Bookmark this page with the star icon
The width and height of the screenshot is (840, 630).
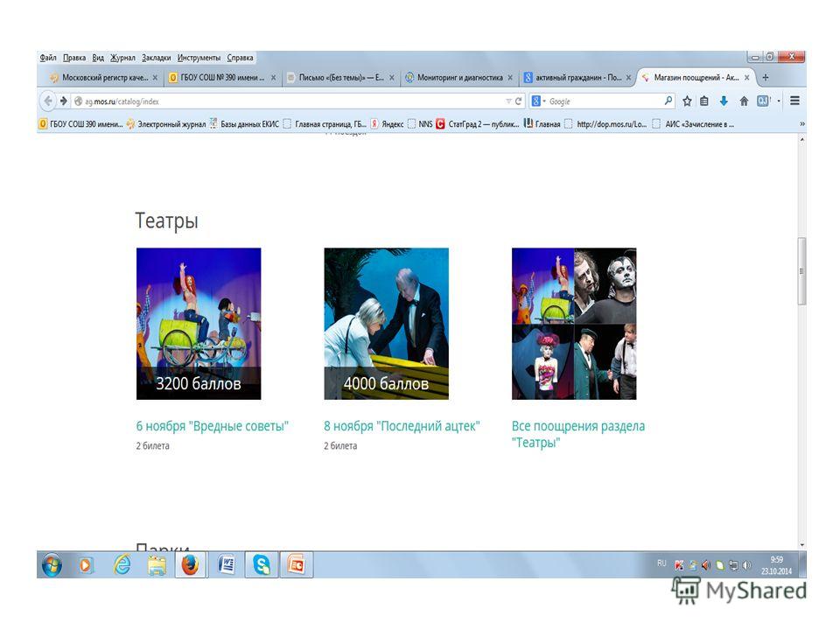click(x=687, y=101)
